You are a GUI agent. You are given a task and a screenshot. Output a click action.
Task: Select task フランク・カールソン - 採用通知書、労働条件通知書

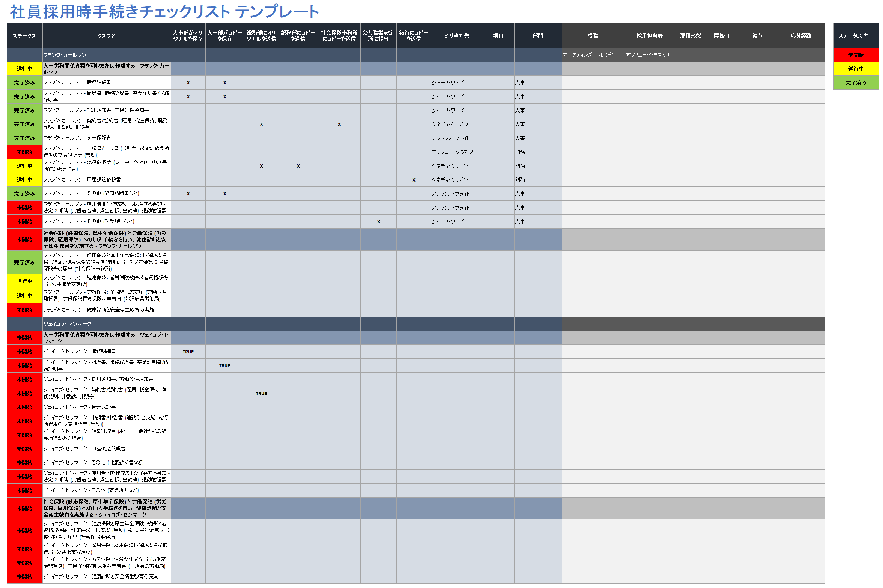coord(107,110)
